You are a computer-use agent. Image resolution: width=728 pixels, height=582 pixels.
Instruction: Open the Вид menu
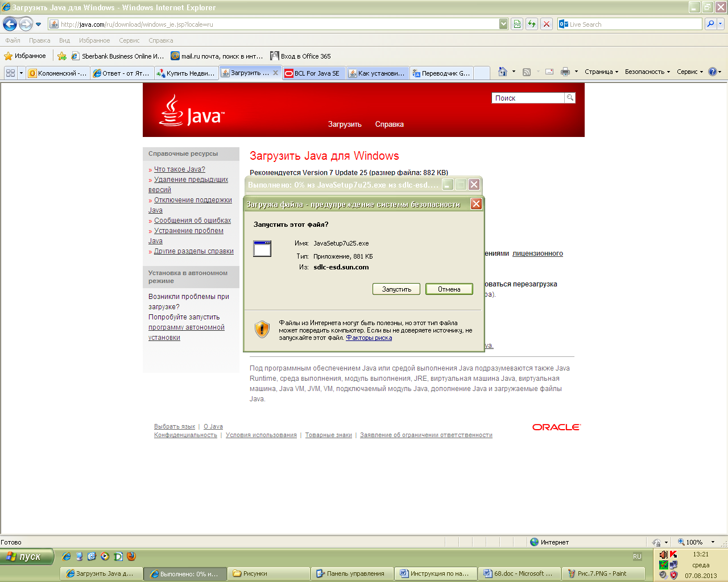click(x=64, y=40)
